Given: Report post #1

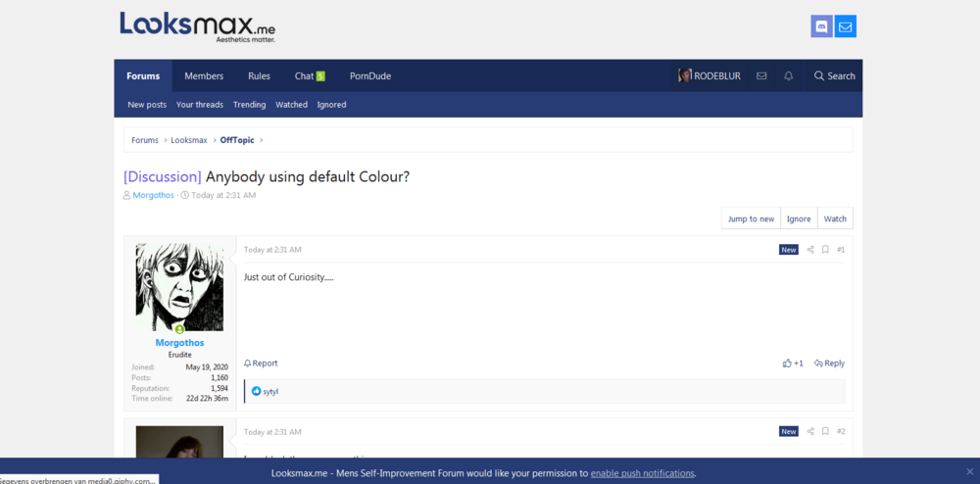Looking at the screenshot, I should click(261, 363).
